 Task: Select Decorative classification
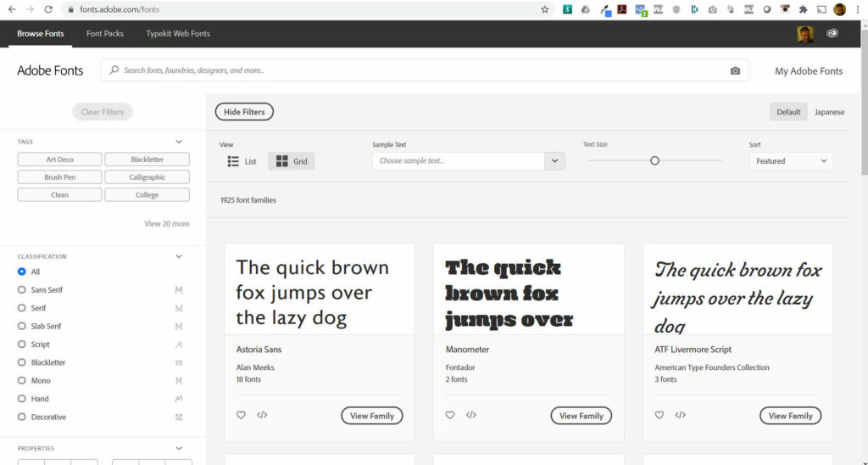pos(21,417)
